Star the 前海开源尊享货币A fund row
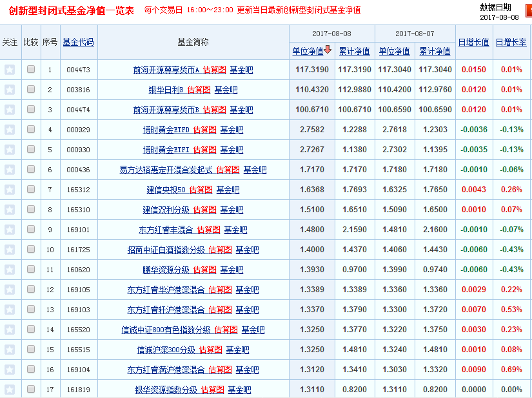The image size is (532, 398). coord(10,70)
